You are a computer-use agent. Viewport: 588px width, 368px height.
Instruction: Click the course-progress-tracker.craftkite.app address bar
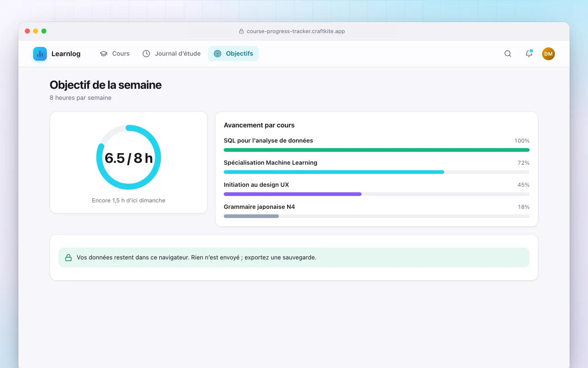click(x=292, y=31)
